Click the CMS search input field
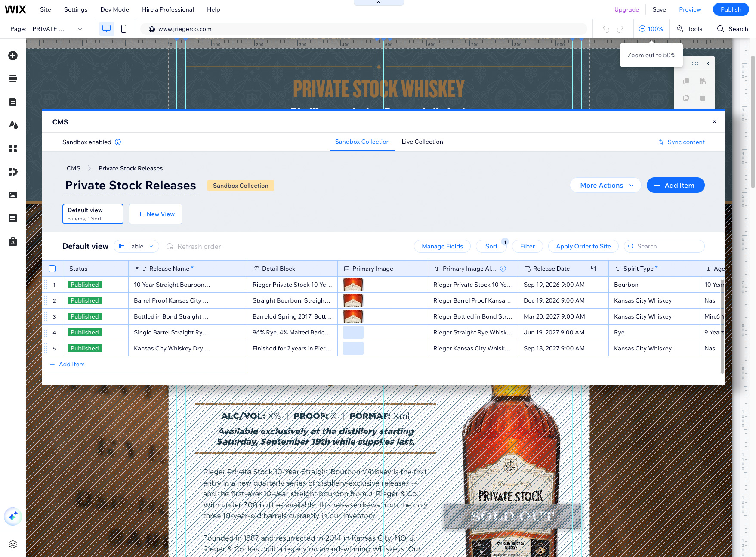Viewport: 756px width, 557px height. click(x=664, y=246)
